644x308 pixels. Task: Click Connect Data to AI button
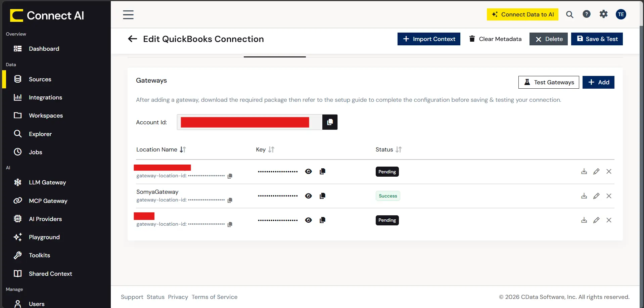522,14
